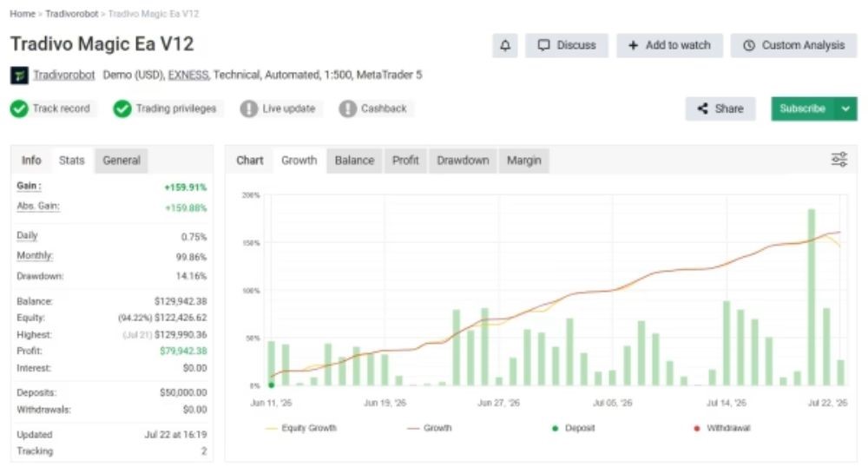Expand the Subscribe dropdown arrow
Viewport: 868px width, 467px height.
pos(845,109)
